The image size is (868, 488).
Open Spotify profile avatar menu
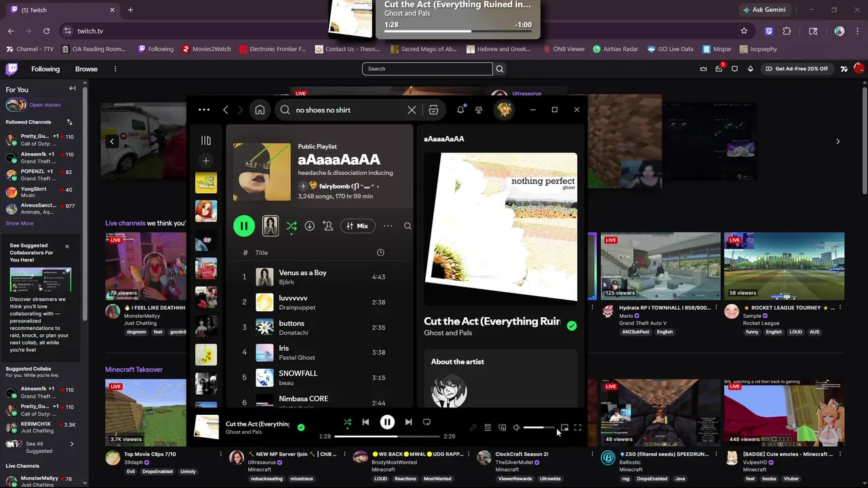504,110
